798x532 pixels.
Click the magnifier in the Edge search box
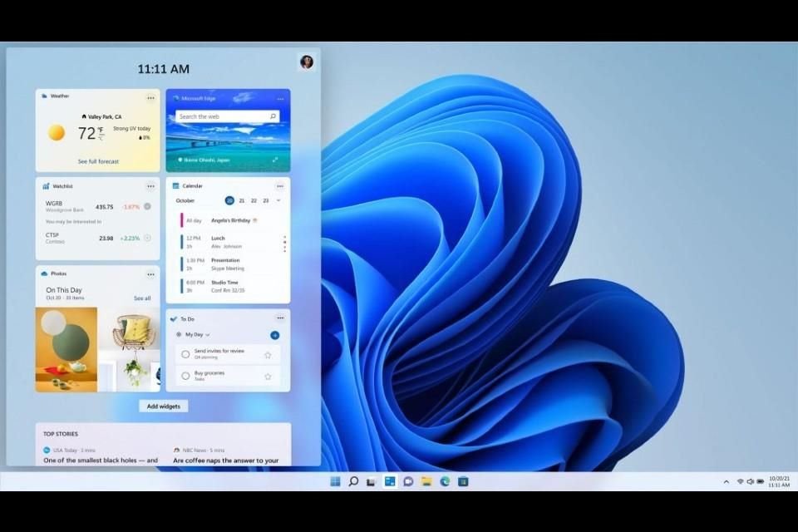[x=273, y=116]
